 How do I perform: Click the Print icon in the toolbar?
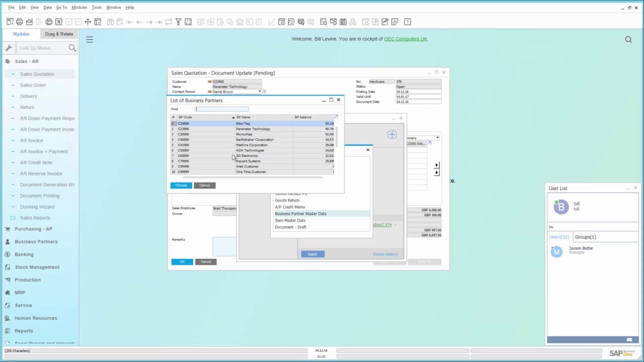pyautogui.click(x=19, y=22)
